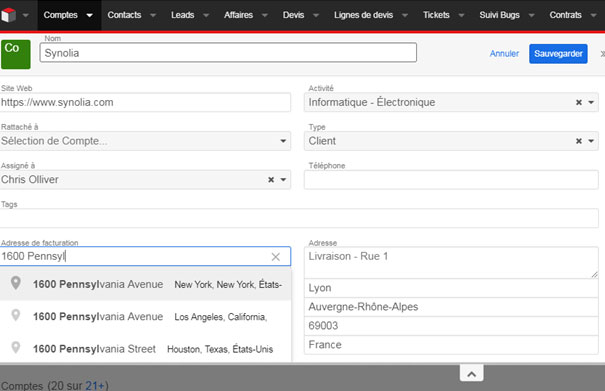Viewport: 605px width, 391px height.
Task: Click the map pin beside New York suggestion
Action: point(15,283)
